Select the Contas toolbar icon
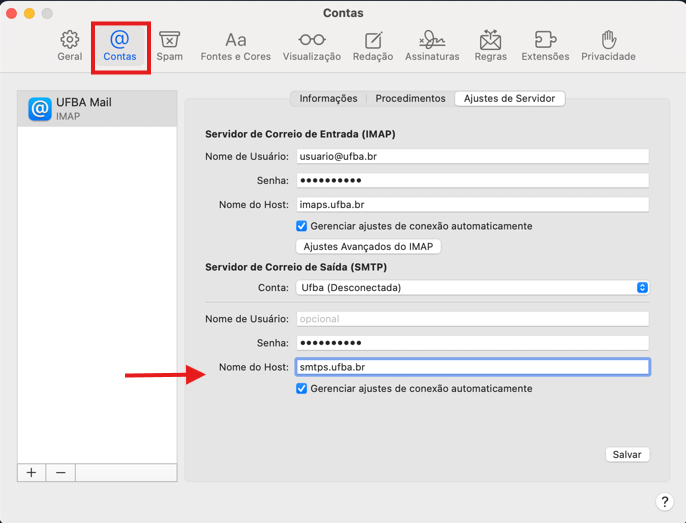 point(120,46)
